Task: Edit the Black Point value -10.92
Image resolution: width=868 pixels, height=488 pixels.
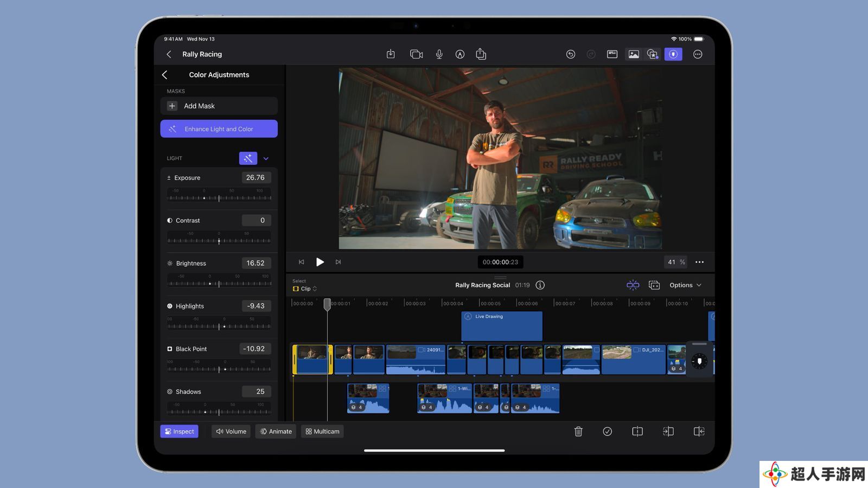Action: [x=255, y=349]
